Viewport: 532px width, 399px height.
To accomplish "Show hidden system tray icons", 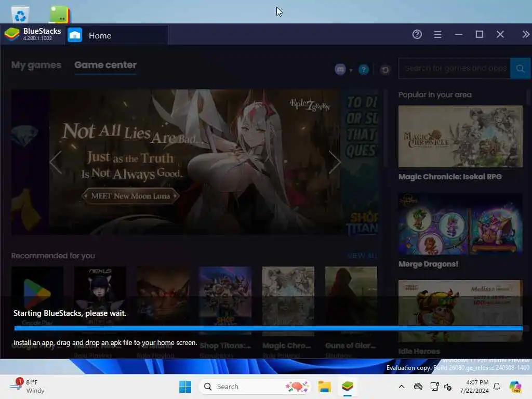I will click(402, 387).
